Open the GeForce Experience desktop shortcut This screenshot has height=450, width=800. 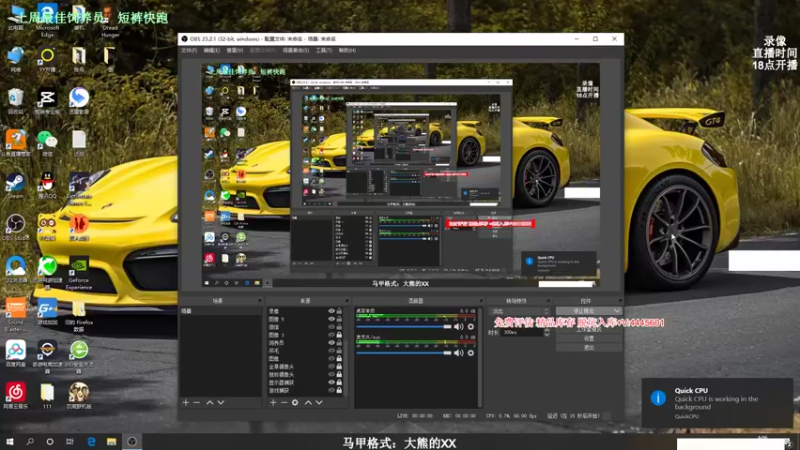click(x=79, y=272)
